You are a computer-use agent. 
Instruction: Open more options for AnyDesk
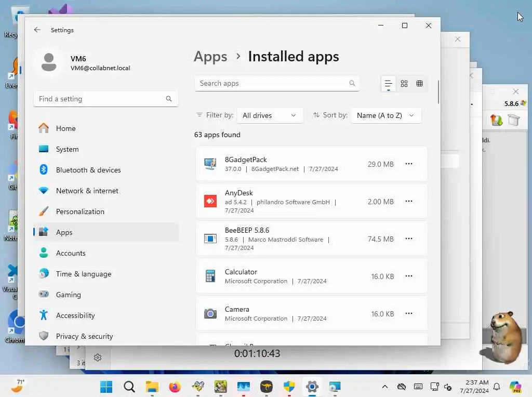pos(409,201)
